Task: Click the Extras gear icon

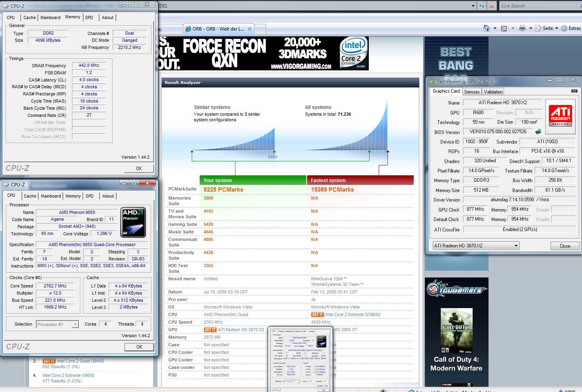Action: click(x=564, y=28)
